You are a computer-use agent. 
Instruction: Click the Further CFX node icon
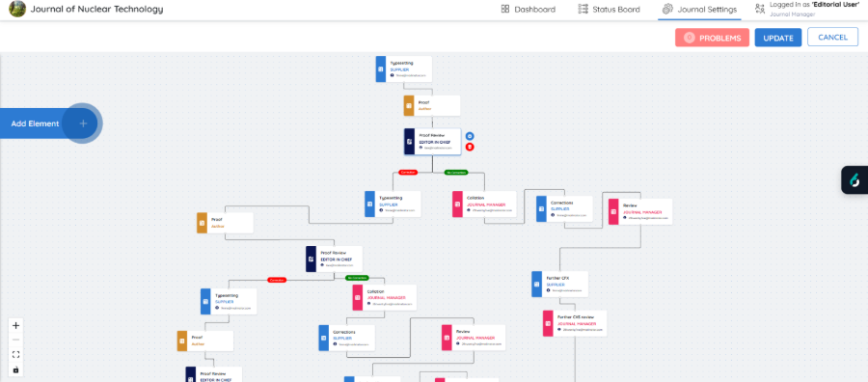click(536, 284)
